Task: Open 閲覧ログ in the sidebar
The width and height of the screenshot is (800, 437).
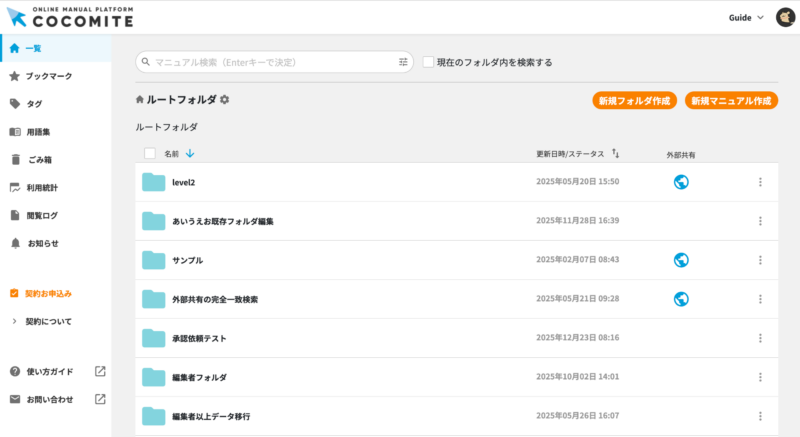Action: pos(56,216)
